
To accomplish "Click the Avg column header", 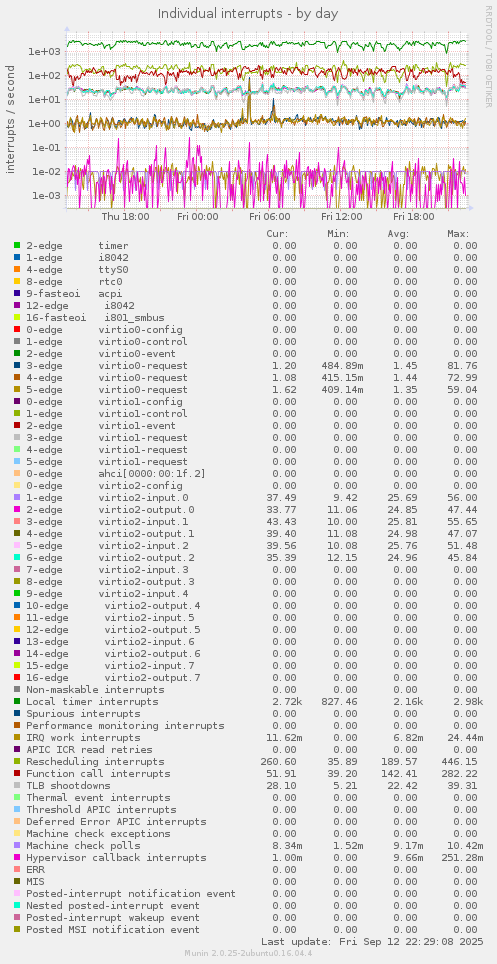I will (399, 234).
